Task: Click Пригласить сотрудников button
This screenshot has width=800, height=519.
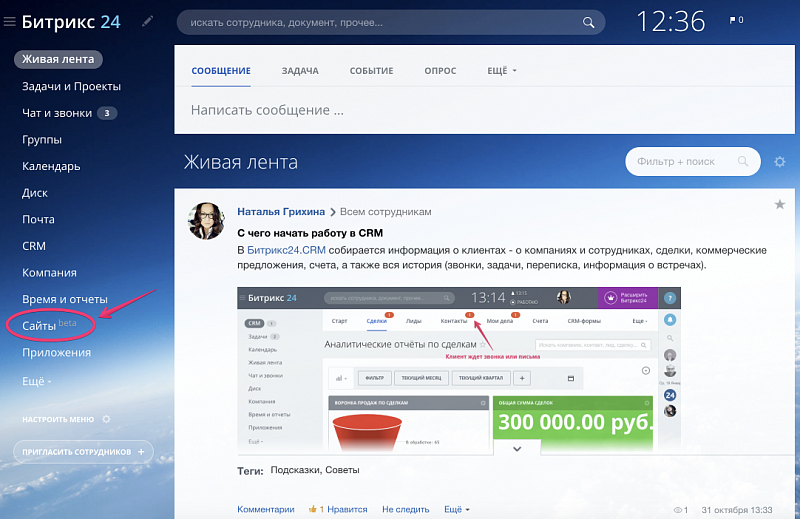Action: 83,452
